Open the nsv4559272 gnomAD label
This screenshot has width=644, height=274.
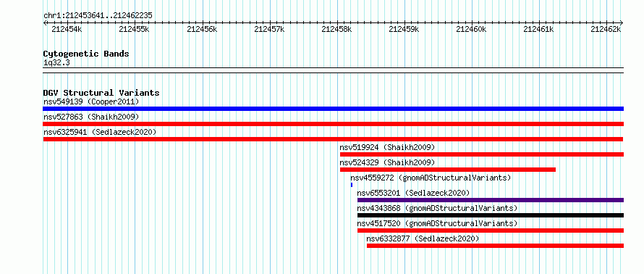(431, 178)
